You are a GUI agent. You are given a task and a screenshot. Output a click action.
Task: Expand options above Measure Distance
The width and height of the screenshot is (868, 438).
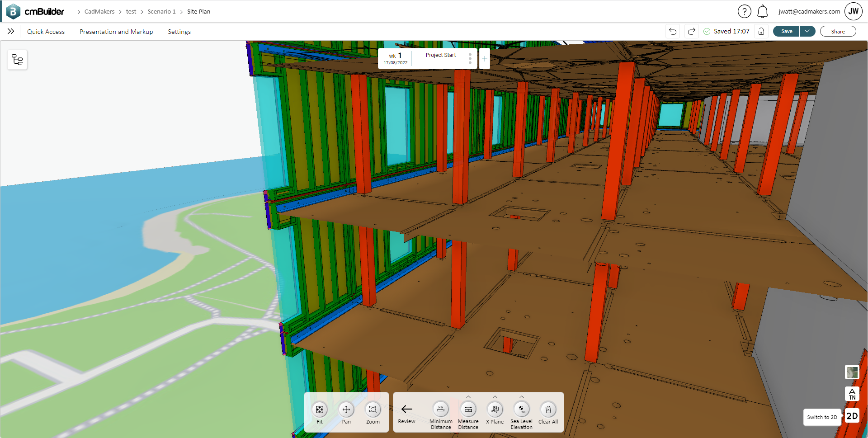coord(468,397)
